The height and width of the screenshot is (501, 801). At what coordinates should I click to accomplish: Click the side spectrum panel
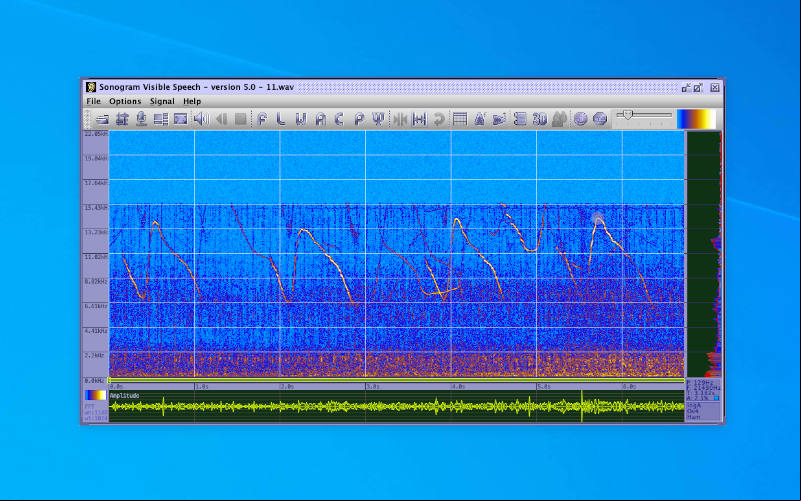pos(704,254)
